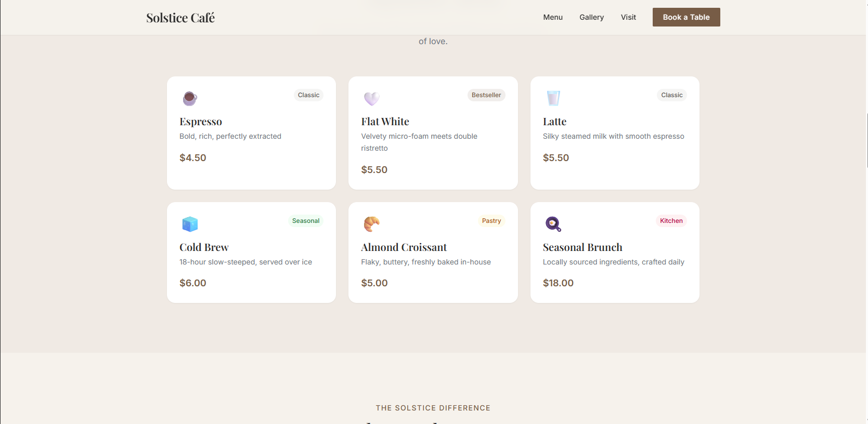
Task: Click the Pastry badge on Almond Croissant
Action: coord(491,221)
